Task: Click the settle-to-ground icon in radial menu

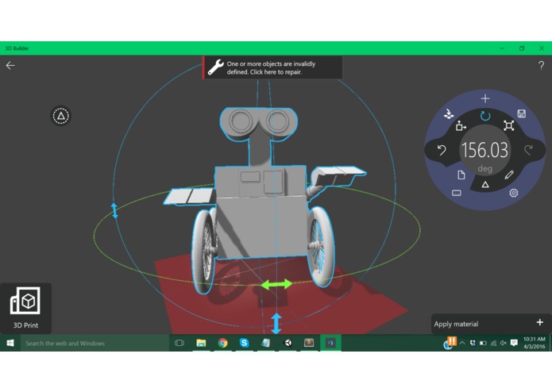Action: coord(449,113)
